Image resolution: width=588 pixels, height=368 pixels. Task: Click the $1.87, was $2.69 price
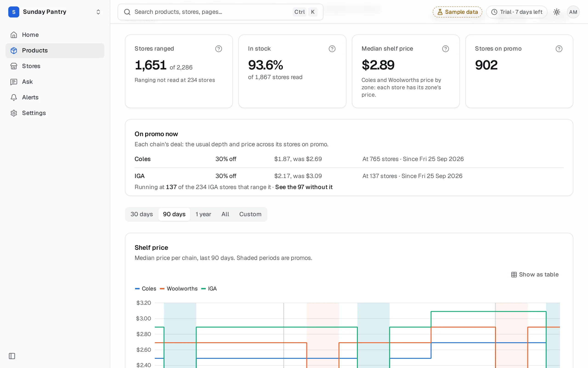point(298,159)
